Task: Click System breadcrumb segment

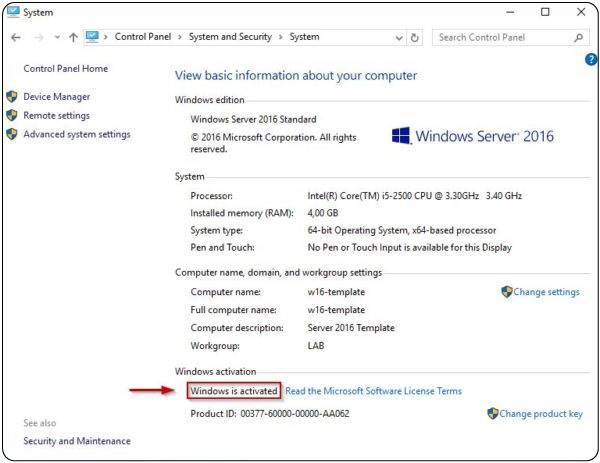Action: 304,37
